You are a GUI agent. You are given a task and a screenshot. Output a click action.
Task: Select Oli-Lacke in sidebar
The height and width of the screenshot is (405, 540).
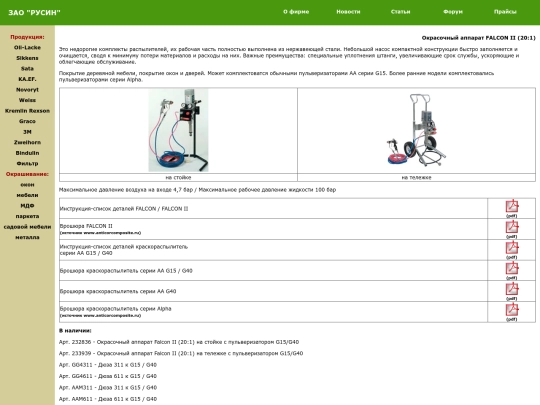coord(27,48)
